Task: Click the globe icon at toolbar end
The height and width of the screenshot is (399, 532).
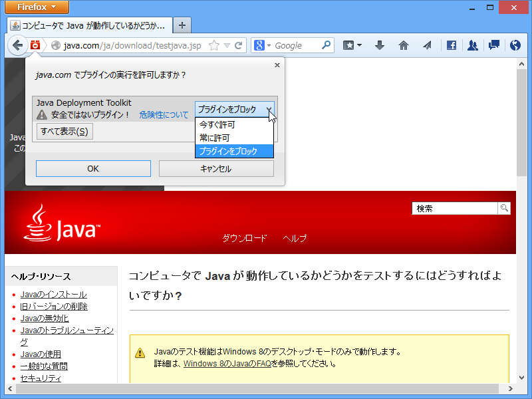Action: 515,45
